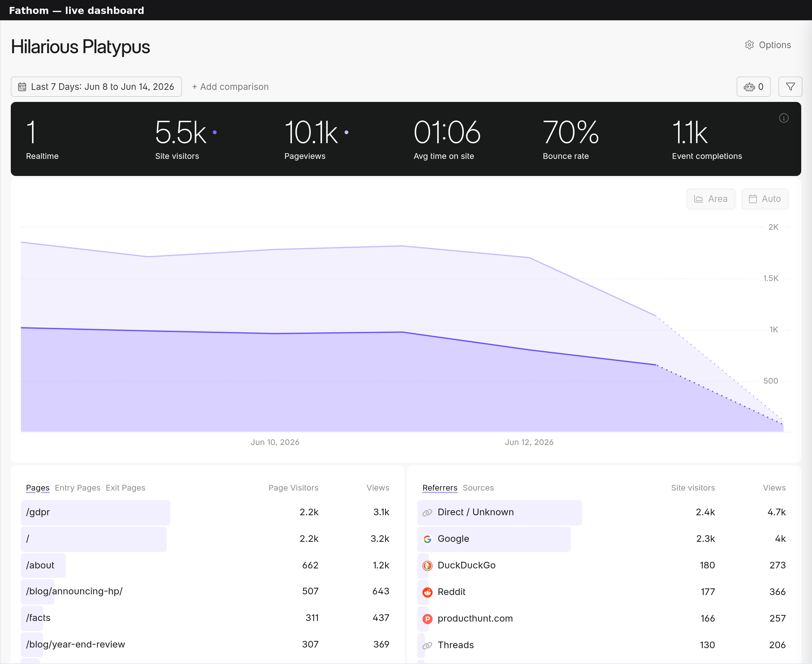Switch to the Sources tab
The height and width of the screenshot is (664, 812).
(x=478, y=488)
